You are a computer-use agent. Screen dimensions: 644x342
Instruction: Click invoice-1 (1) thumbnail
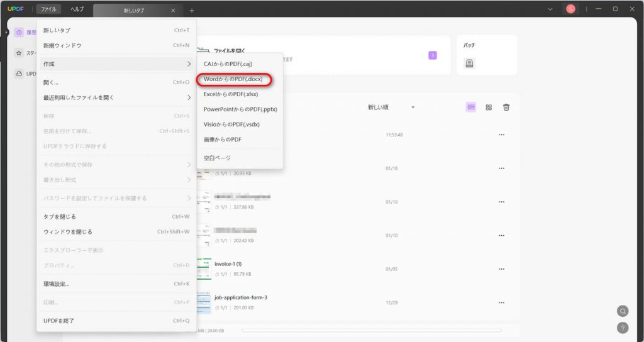[x=204, y=269]
